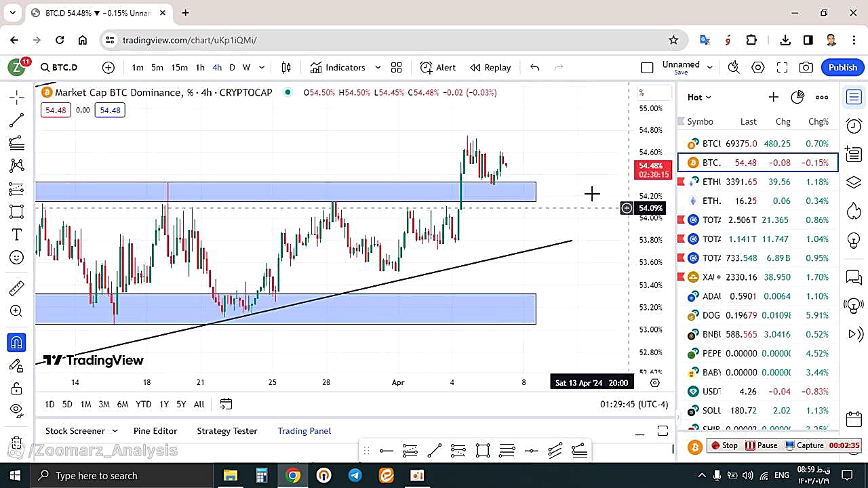Open Telegram from the taskbar
This screenshot has height=488, width=868.
tap(355, 475)
